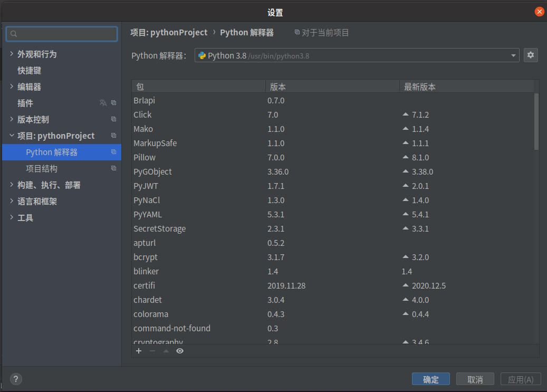Expand the 版本控制 section

click(12, 119)
